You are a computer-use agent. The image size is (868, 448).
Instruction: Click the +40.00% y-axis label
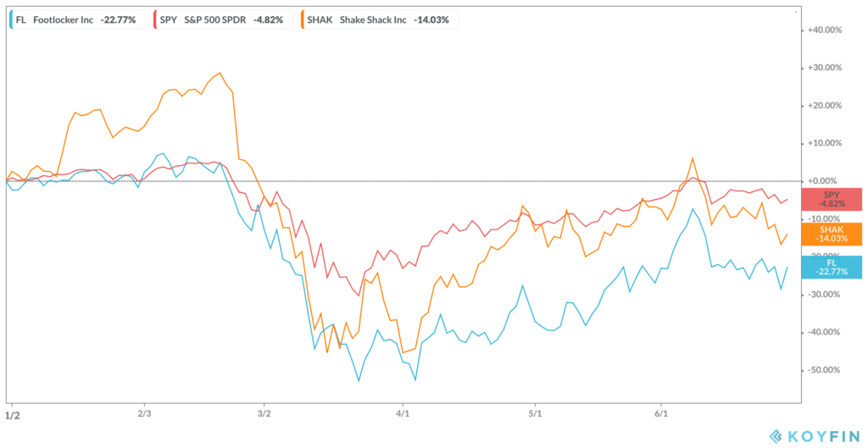pos(825,30)
